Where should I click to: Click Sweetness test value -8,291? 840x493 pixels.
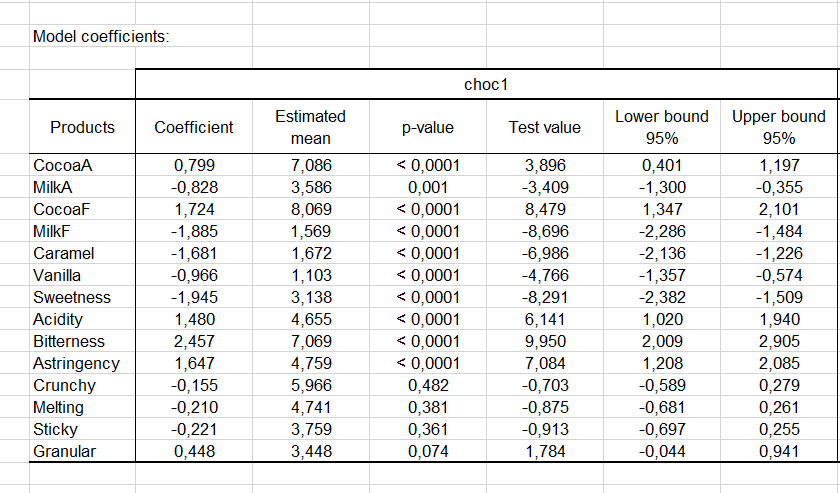(544, 297)
